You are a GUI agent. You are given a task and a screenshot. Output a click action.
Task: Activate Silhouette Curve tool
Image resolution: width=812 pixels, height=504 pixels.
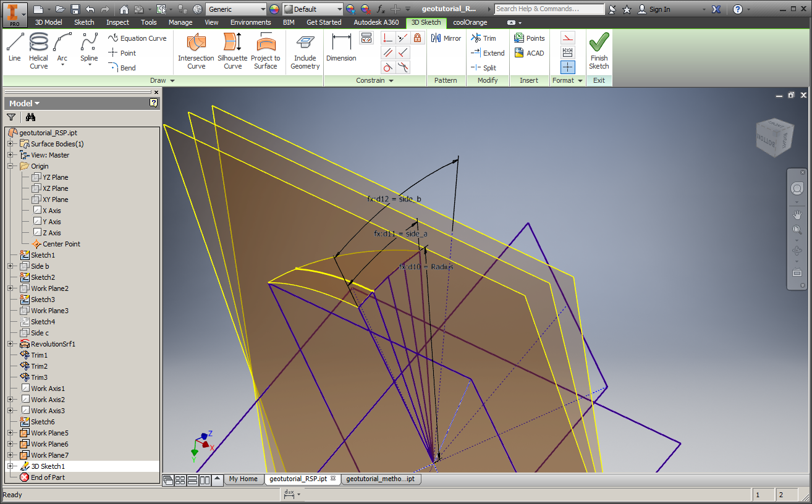(232, 51)
